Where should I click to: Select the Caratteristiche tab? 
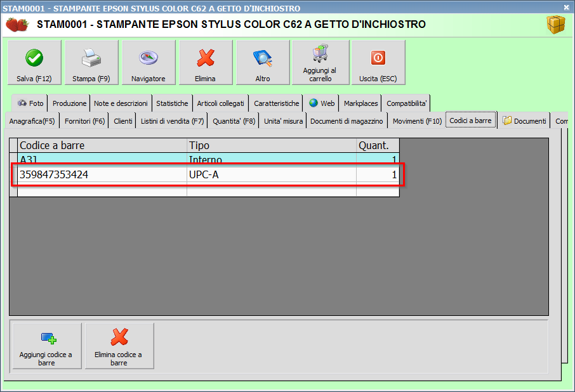coord(277,103)
